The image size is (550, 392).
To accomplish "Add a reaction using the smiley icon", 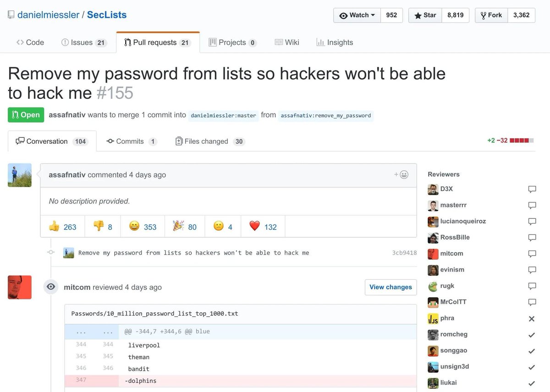I will point(402,174).
